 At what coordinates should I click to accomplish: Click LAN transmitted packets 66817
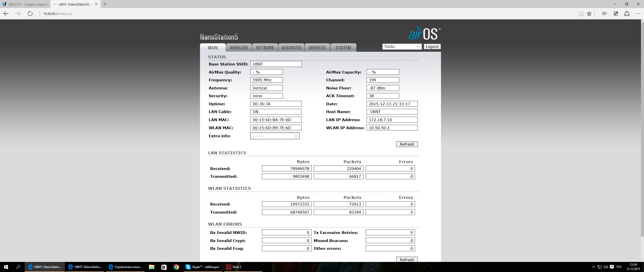pos(339,176)
